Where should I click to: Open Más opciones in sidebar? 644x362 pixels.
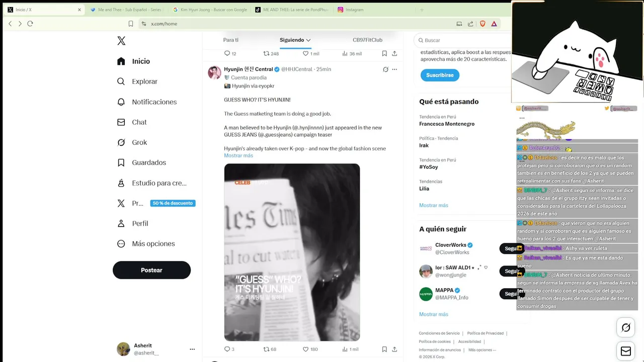tap(146, 243)
